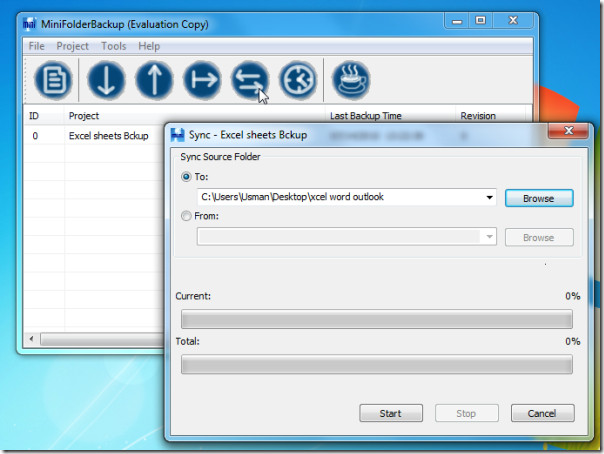Click the clock schedule toolbar icon
This screenshot has height=454, width=604.
[298, 80]
